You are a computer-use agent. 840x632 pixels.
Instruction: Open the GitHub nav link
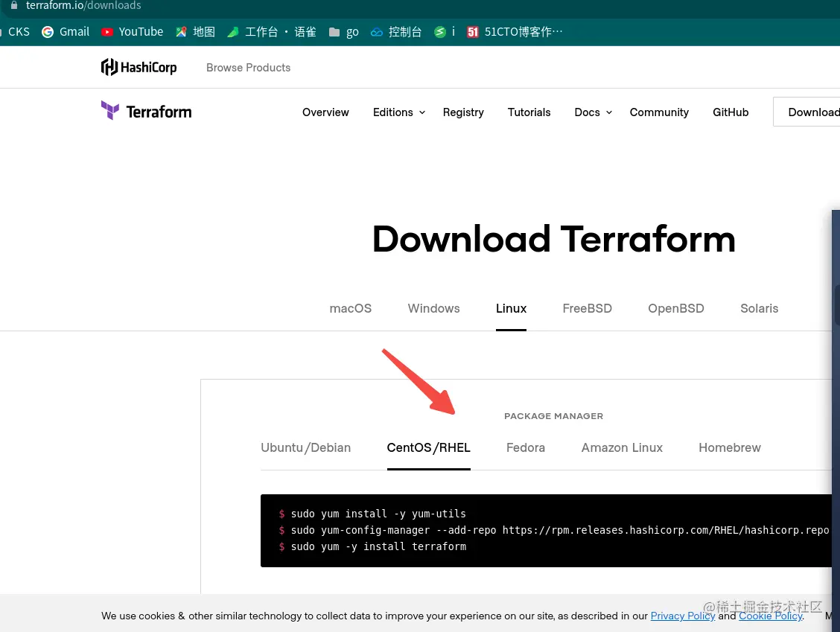click(731, 112)
